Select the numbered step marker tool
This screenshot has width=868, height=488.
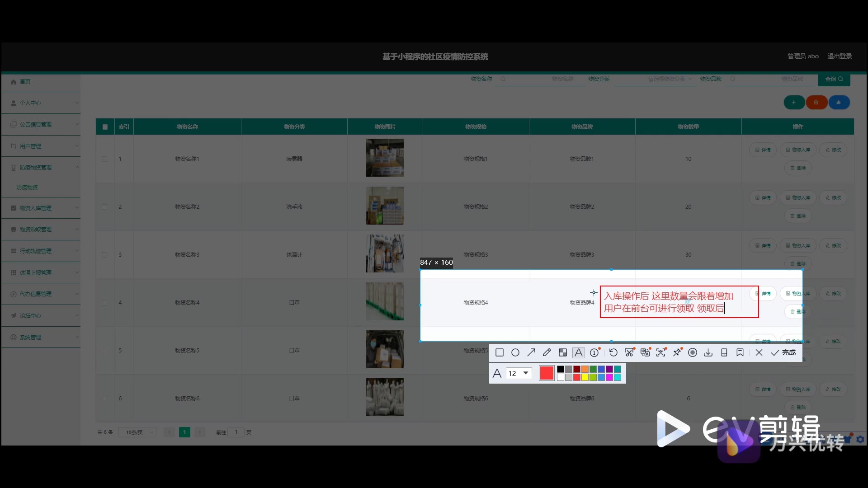595,352
